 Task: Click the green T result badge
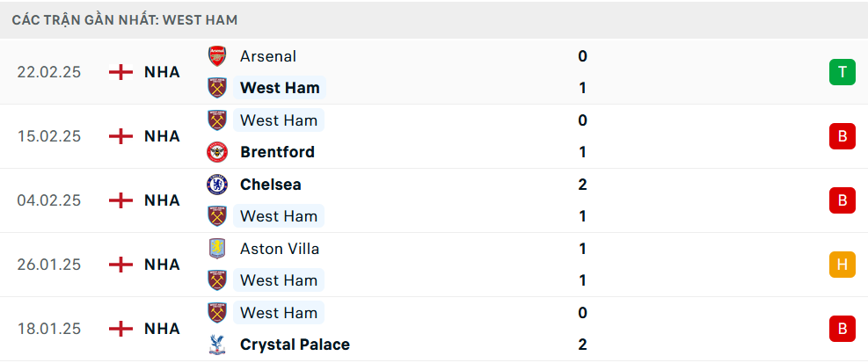pos(842,72)
